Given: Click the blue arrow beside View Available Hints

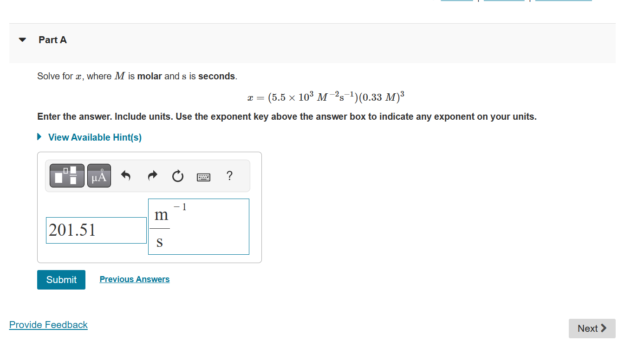Looking at the screenshot, I should (39, 136).
